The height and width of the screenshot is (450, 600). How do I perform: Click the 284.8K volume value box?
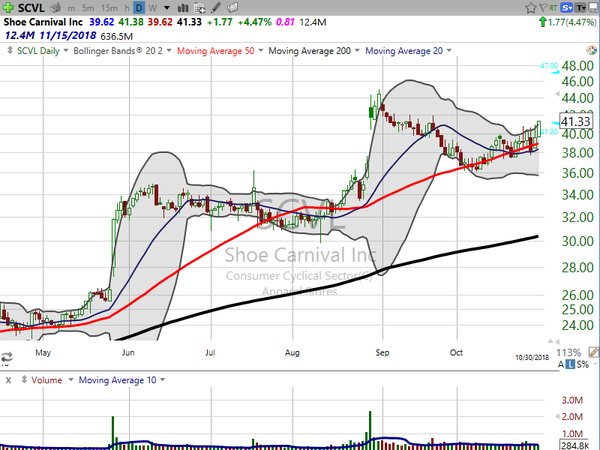576,445
